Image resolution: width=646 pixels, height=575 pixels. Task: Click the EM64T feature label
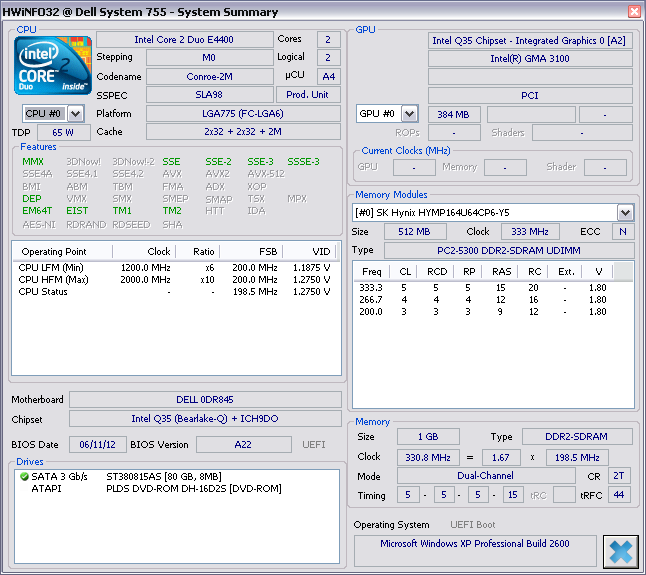(37, 211)
